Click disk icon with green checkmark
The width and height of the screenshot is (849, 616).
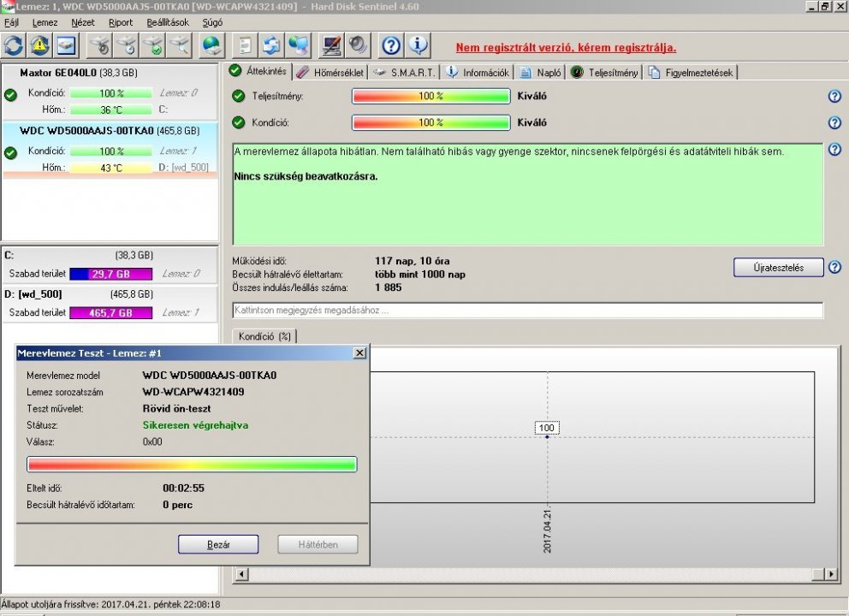pyautogui.click(x=152, y=46)
